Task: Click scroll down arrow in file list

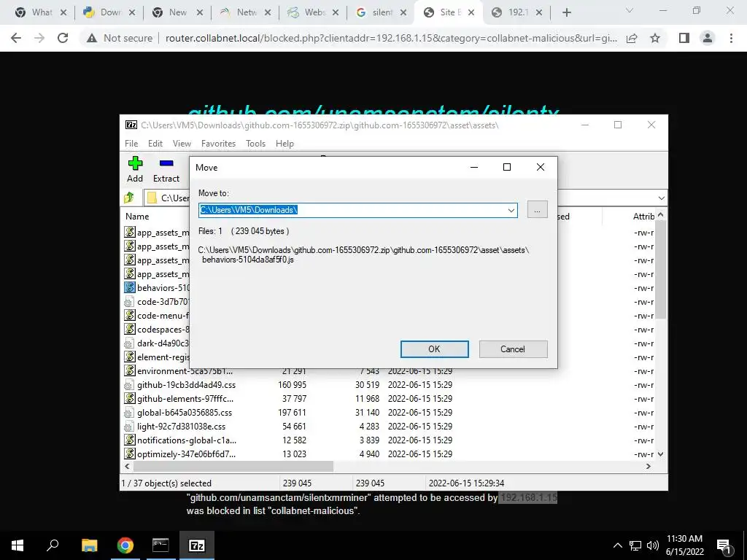Action: pos(660,454)
